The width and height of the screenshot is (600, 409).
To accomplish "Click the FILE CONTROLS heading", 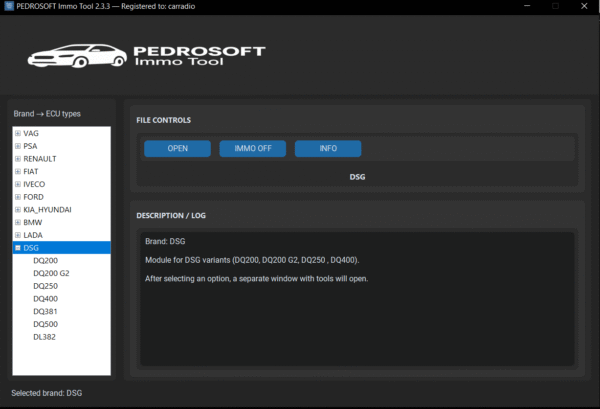I will coord(163,120).
